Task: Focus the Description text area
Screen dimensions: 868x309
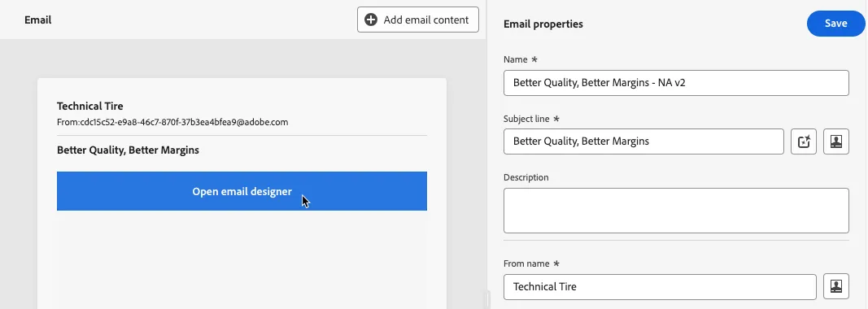Action: 676,211
